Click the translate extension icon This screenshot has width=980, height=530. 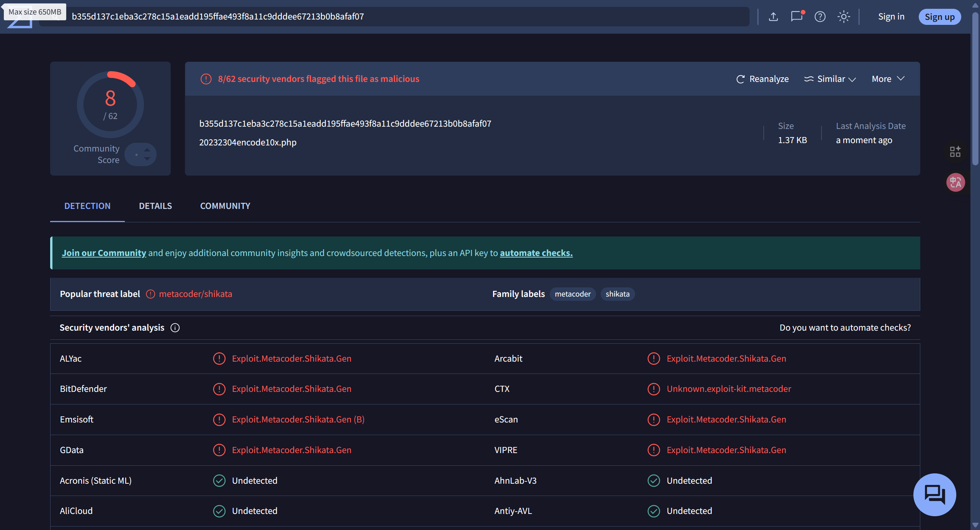pos(955,182)
